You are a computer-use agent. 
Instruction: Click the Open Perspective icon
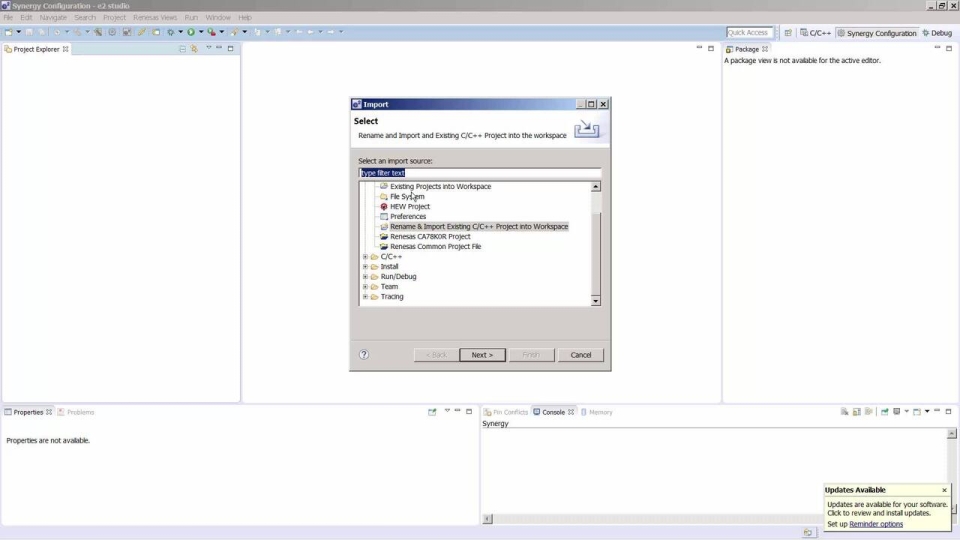point(788,33)
